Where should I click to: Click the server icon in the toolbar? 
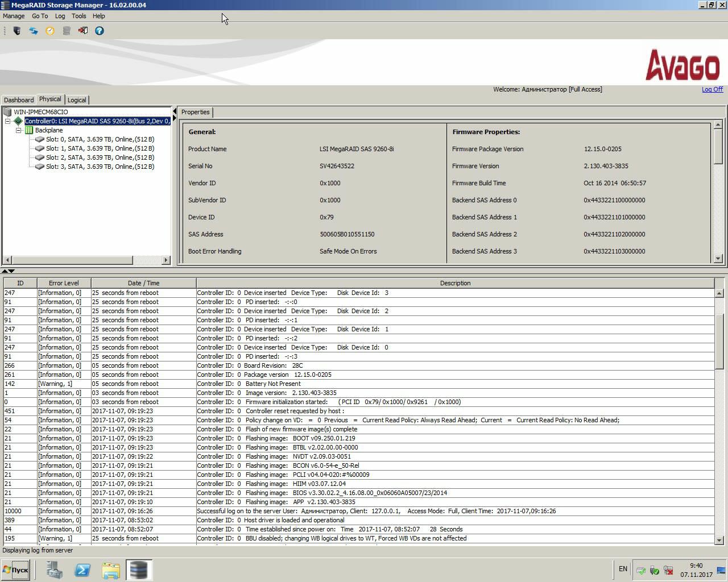(x=17, y=31)
